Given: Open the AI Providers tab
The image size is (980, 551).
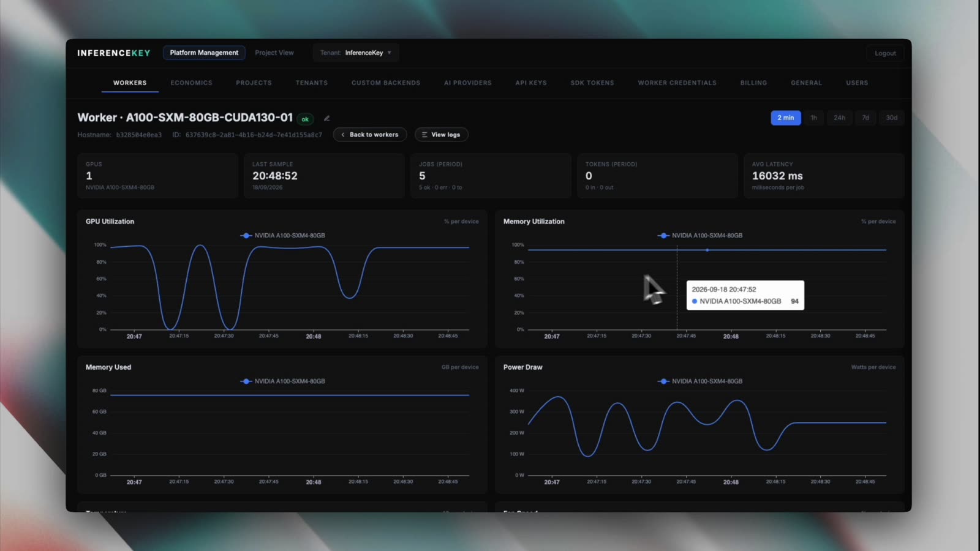Looking at the screenshot, I should click(x=468, y=83).
